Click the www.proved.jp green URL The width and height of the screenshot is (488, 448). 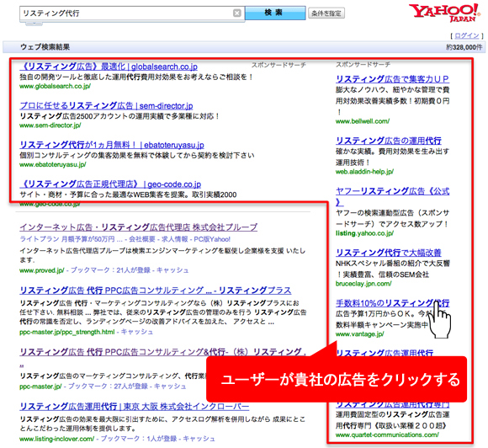[x=42, y=270]
